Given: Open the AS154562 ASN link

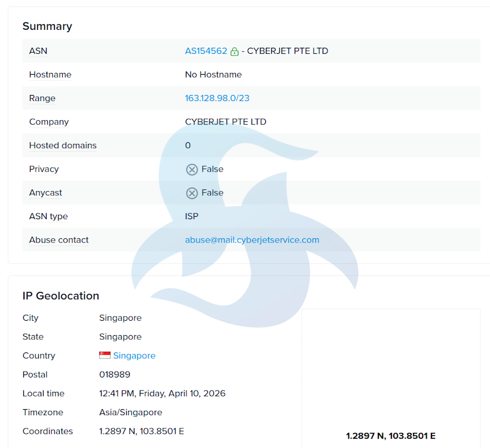Looking at the screenshot, I should point(206,51).
